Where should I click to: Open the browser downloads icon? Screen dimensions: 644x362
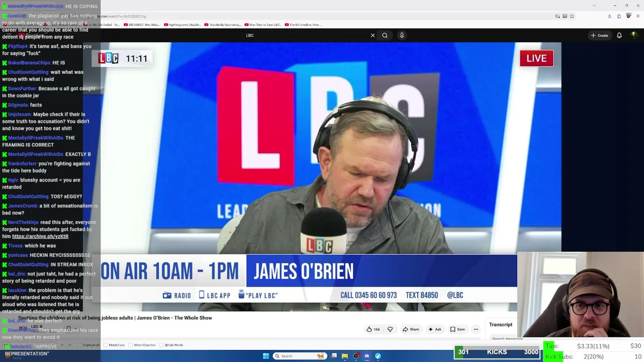point(609,16)
